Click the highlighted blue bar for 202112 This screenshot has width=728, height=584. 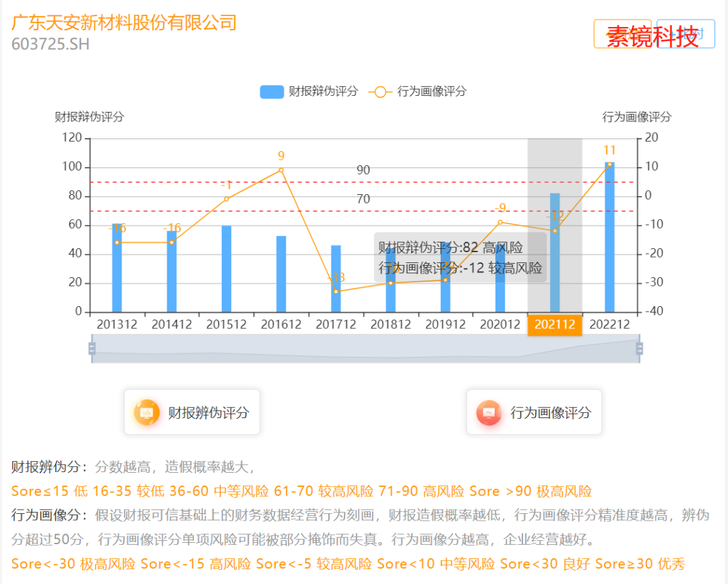tap(555, 253)
